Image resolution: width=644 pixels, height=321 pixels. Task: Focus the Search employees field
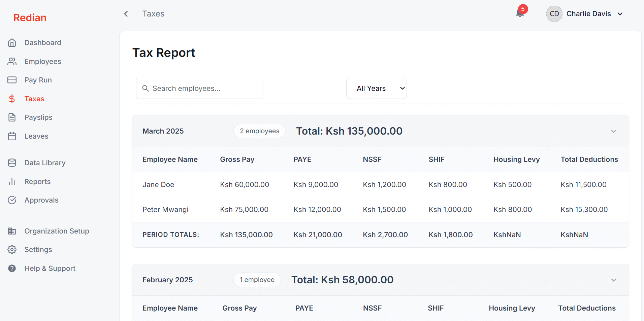[199, 88]
